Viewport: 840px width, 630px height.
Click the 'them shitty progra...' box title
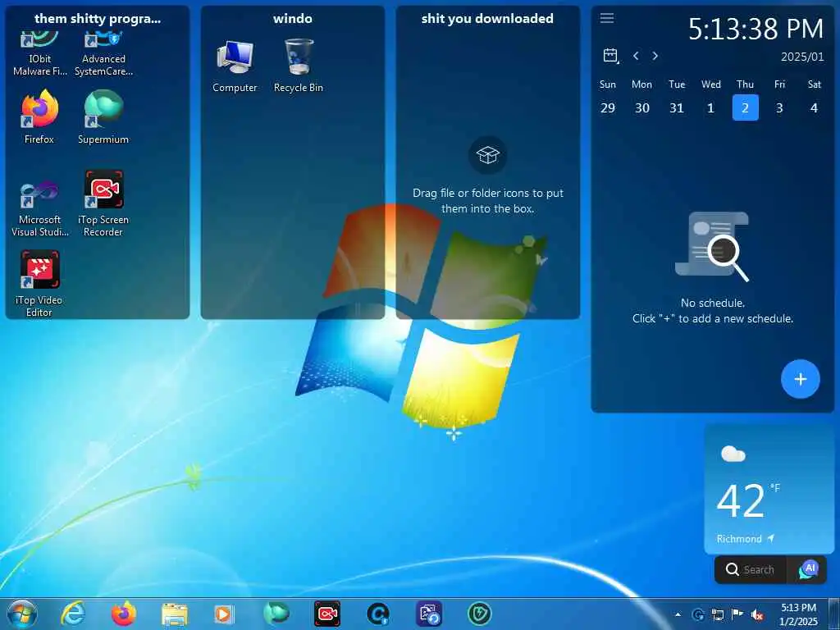click(x=98, y=18)
